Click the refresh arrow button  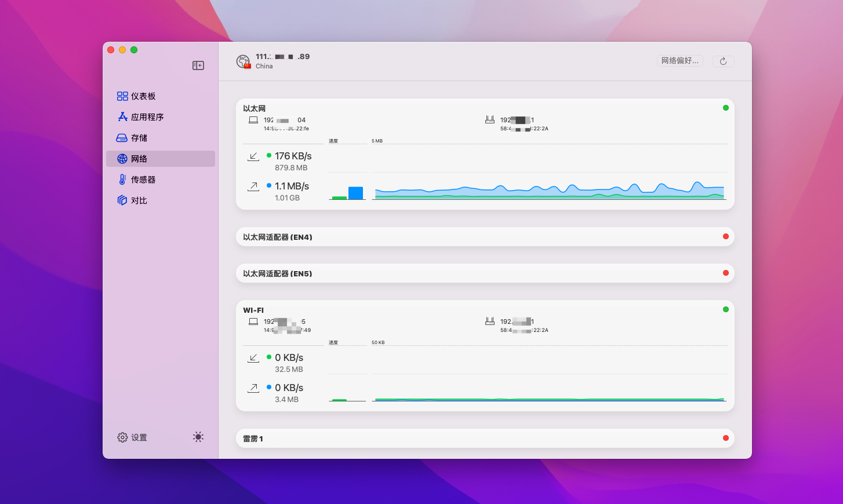723,61
